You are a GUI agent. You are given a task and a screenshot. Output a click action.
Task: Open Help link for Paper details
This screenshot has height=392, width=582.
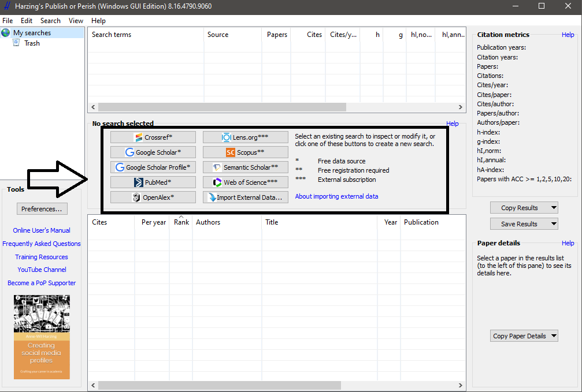click(x=568, y=243)
